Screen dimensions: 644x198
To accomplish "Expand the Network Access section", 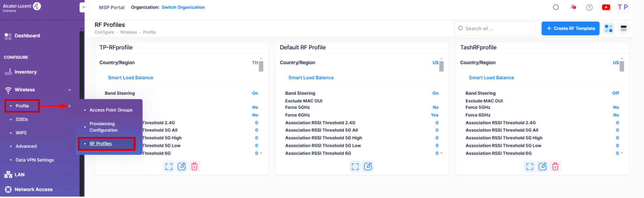I will coord(70,189).
